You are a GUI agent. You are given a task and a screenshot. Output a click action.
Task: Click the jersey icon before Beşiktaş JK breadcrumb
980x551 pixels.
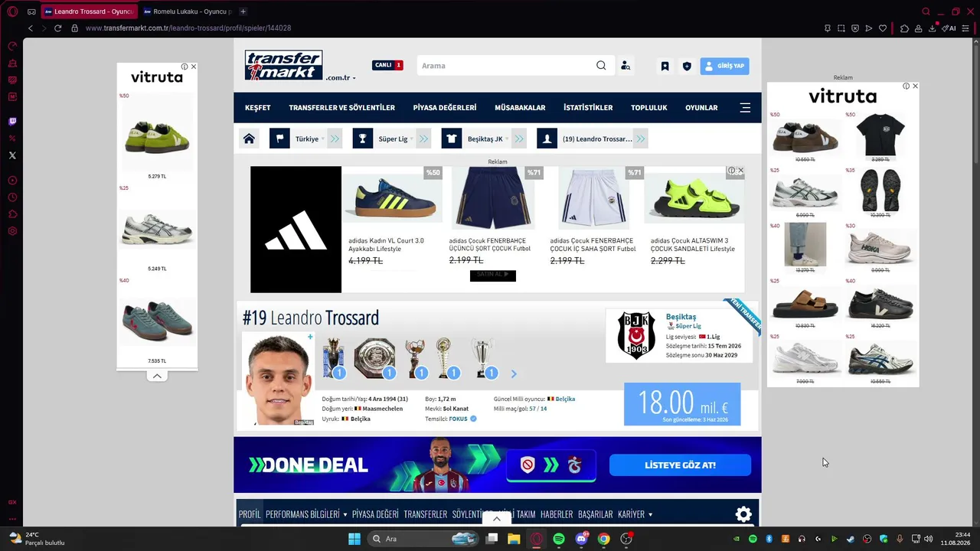[452, 139]
